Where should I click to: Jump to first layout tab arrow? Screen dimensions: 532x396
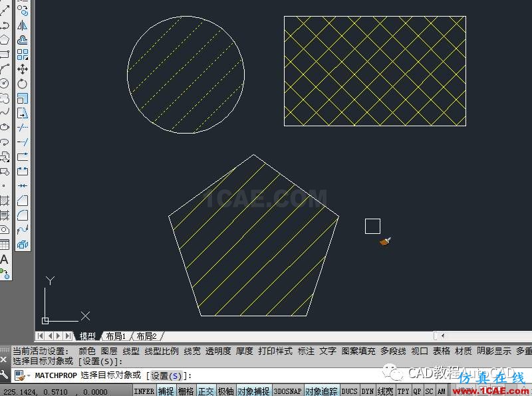[40, 336]
